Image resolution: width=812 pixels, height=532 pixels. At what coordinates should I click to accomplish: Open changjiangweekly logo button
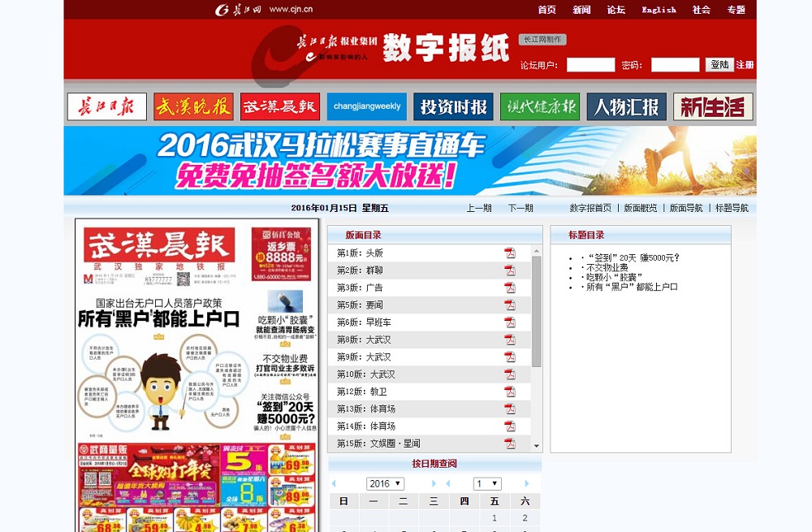[x=367, y=106]
